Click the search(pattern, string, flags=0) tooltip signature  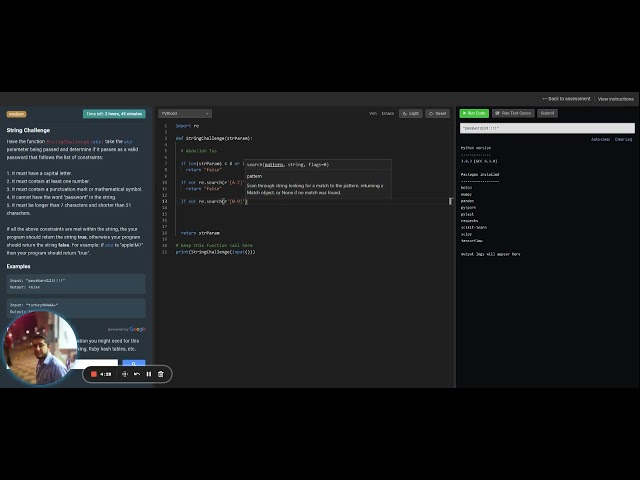(x=288, y=164)
